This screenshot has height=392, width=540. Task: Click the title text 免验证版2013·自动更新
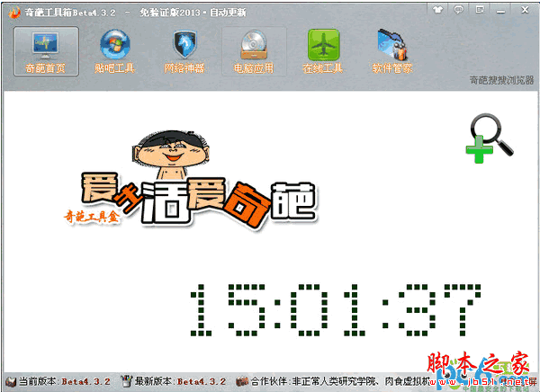coord(193,13)
